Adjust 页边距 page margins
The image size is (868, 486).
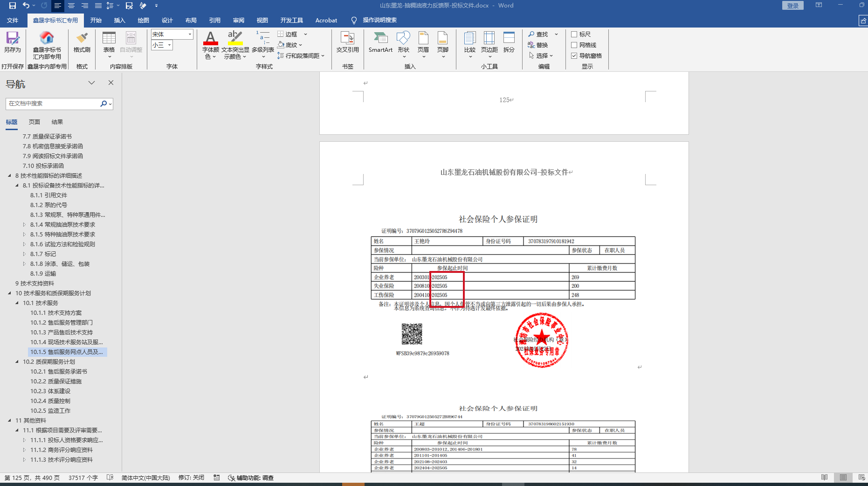tap(489, 45)
